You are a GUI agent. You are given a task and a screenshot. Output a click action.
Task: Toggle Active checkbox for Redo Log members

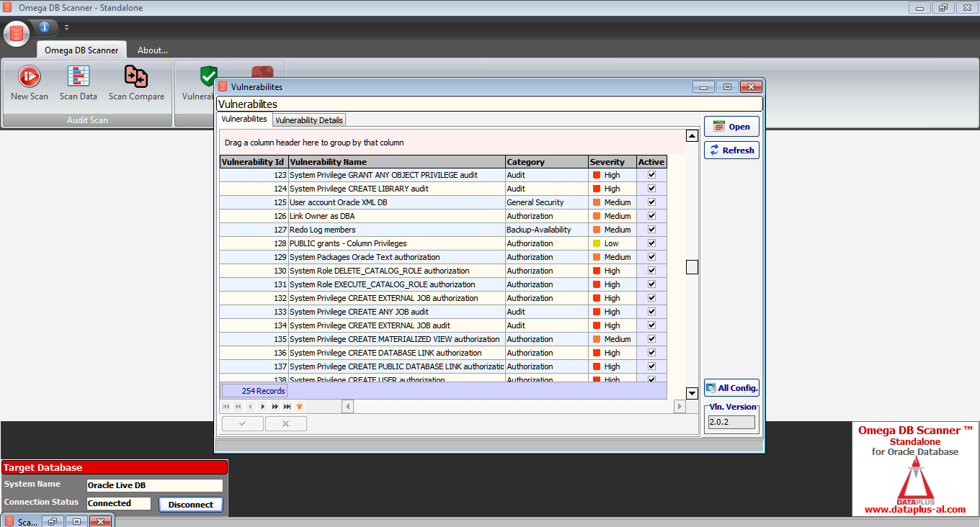coord(651,230)
